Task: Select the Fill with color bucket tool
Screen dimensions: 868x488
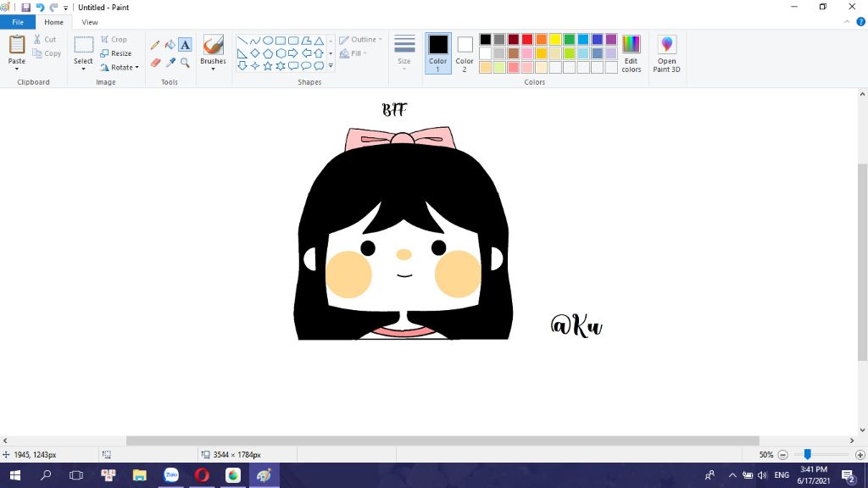Action: [170, 45]
